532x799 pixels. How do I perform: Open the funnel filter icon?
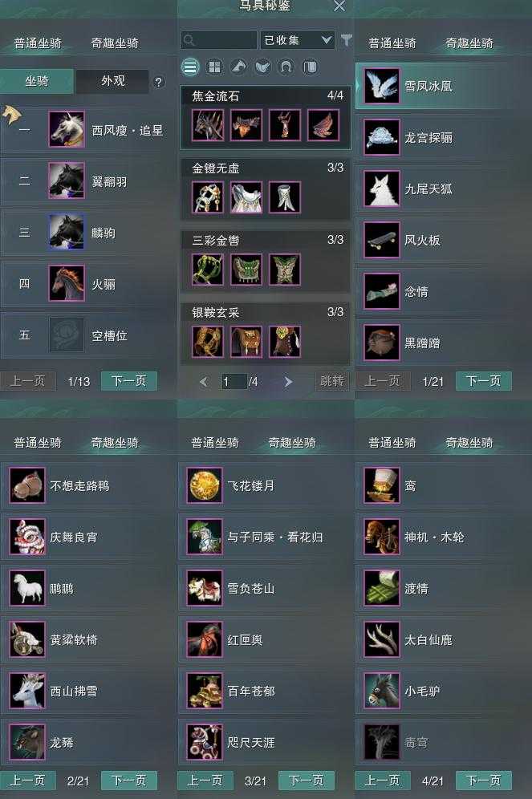pyautogui.click(x=347, y=40)
